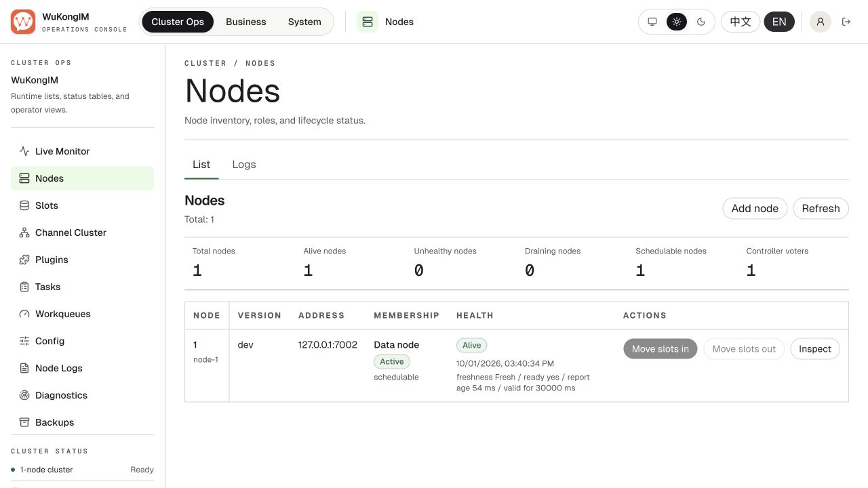Screen dimensions: 868x488
Task: Inspect node-1
Action: (x=815, y=349)
